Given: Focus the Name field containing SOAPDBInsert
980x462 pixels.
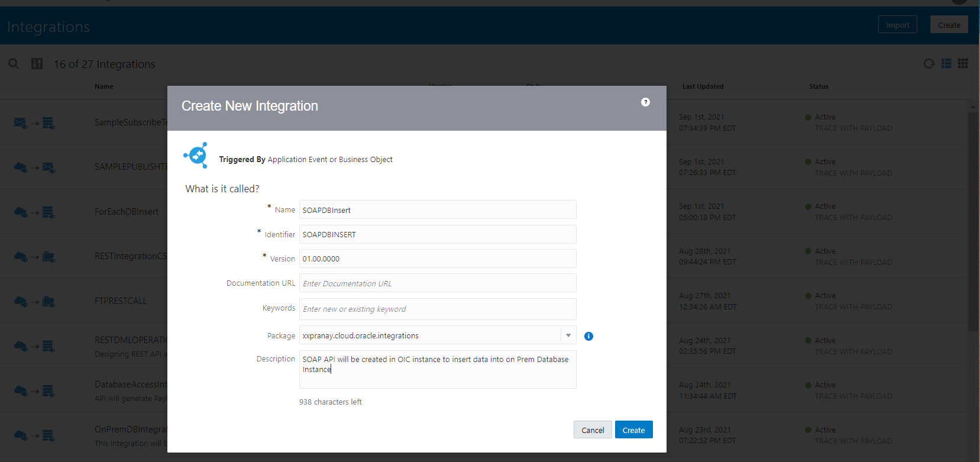Looking at the screenshot, I should 438,210.
